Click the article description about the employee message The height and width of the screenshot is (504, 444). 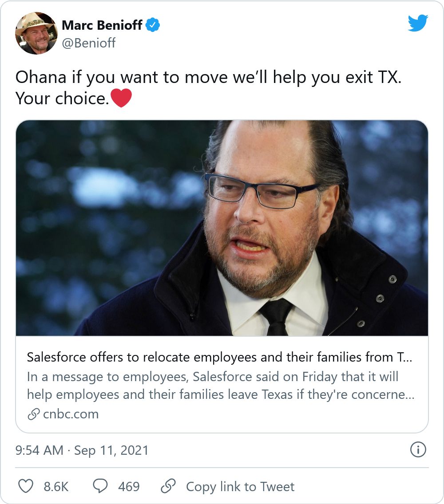click(x=220, y=386)
